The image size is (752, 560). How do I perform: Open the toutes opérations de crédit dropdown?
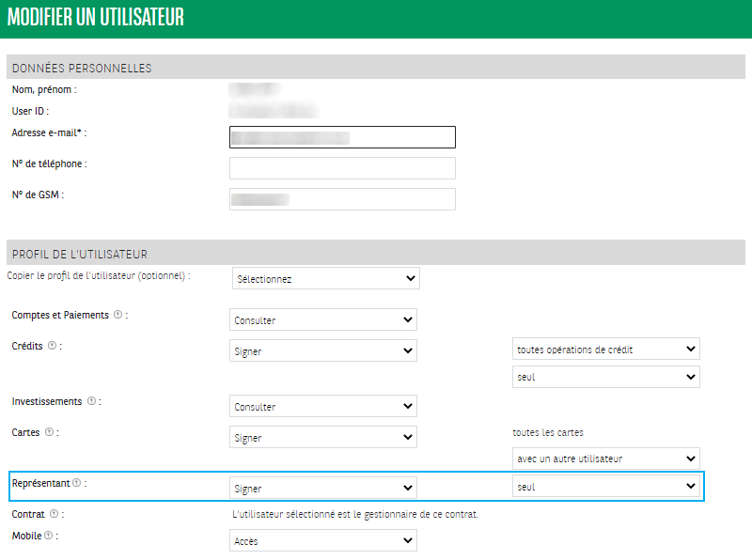(x=605, y=350)
